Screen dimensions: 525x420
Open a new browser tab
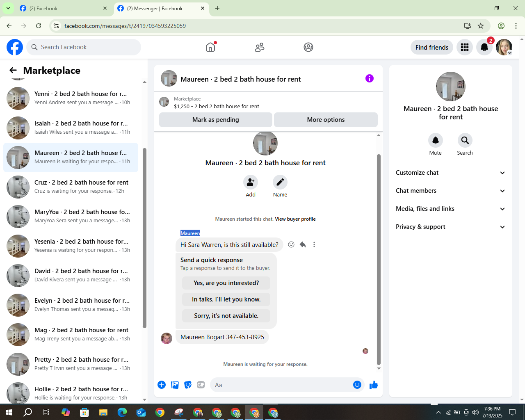(217, 8)
